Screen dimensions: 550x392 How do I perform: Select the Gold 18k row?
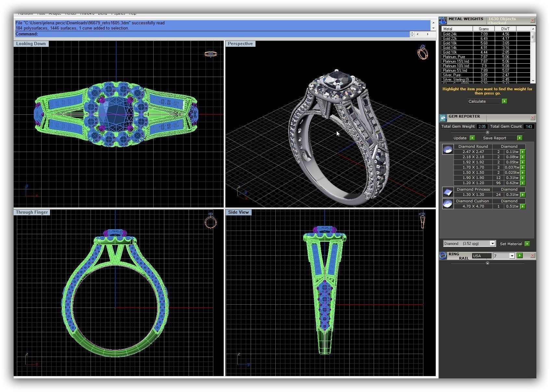point(486,43)
